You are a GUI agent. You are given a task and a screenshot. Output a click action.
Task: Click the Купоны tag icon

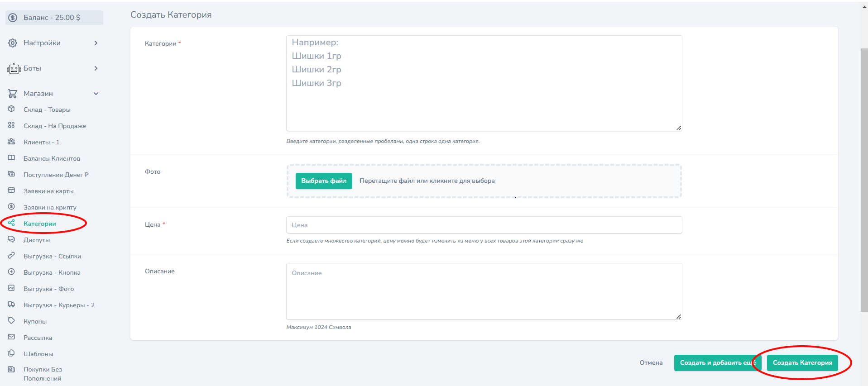pyautogui.click(x=11, y=321)
